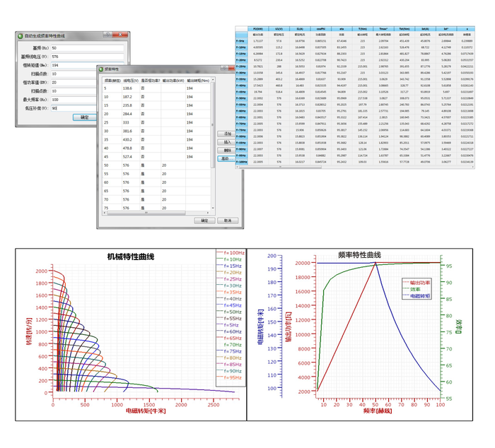Click the 添加 button in 频率特性 dialog
Viewport: 495px width, 448px height.
point(227,133)
